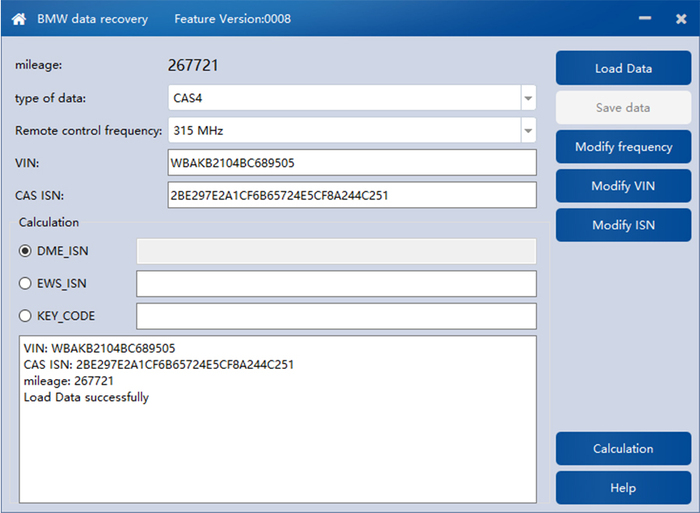Focus the VIN text field
Screen dimensions: 700x513
(352, 163)
